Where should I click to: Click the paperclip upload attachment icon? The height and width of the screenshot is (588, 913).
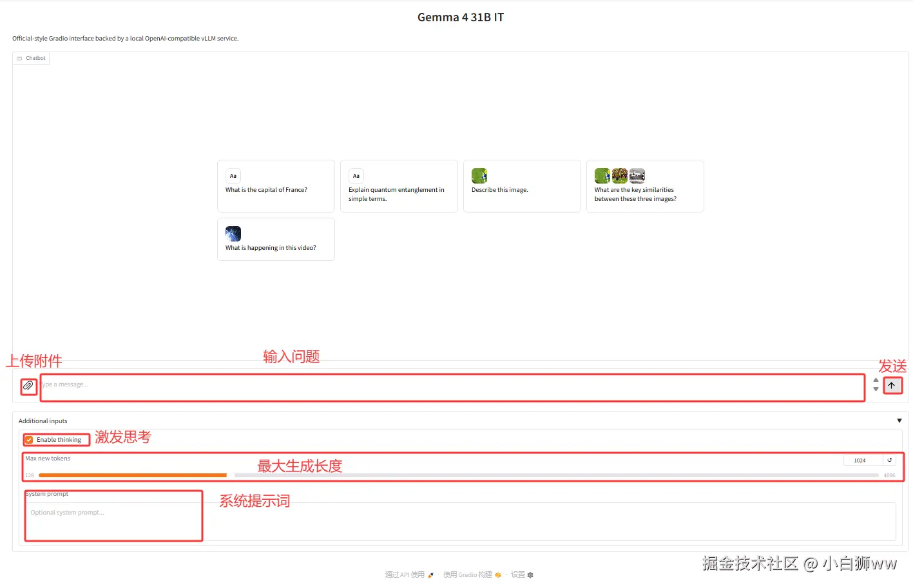28,386
